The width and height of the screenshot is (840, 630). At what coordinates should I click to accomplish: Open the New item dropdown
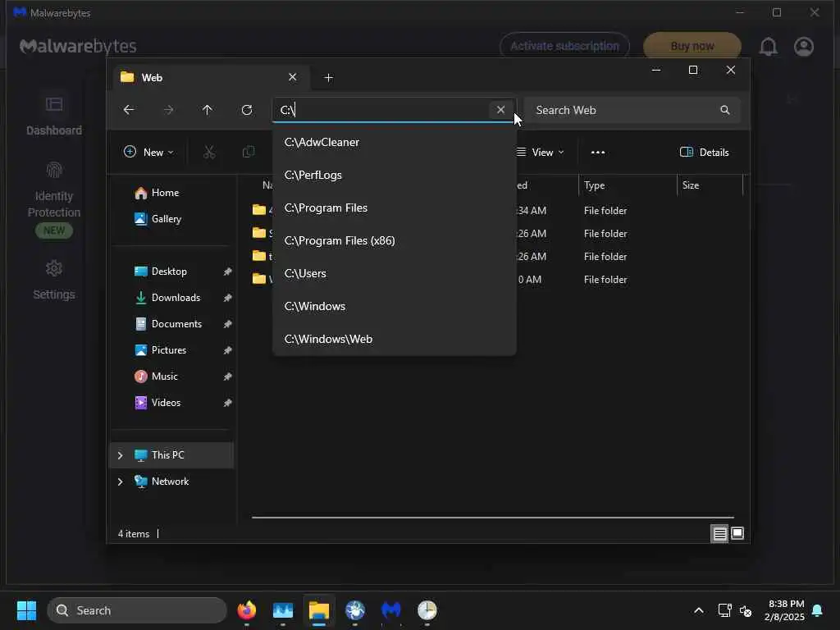(x=148, y=152)
